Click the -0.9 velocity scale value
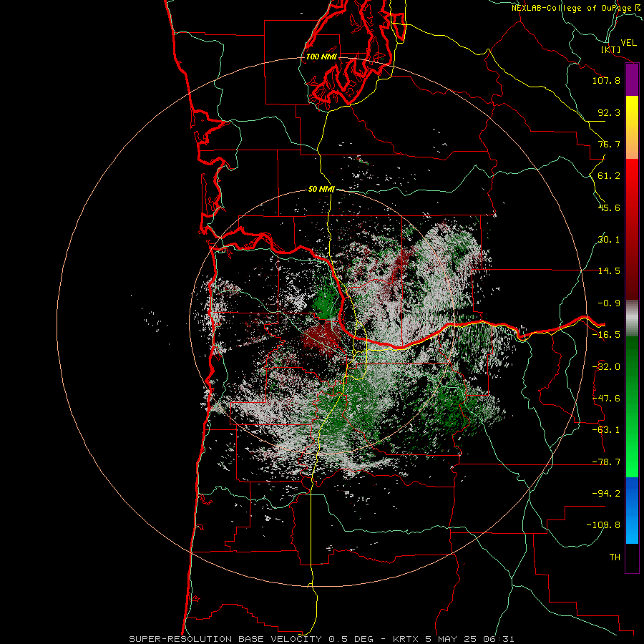This screenshot has height=644, width=644. pyautogui.click(x=609, y=303)
